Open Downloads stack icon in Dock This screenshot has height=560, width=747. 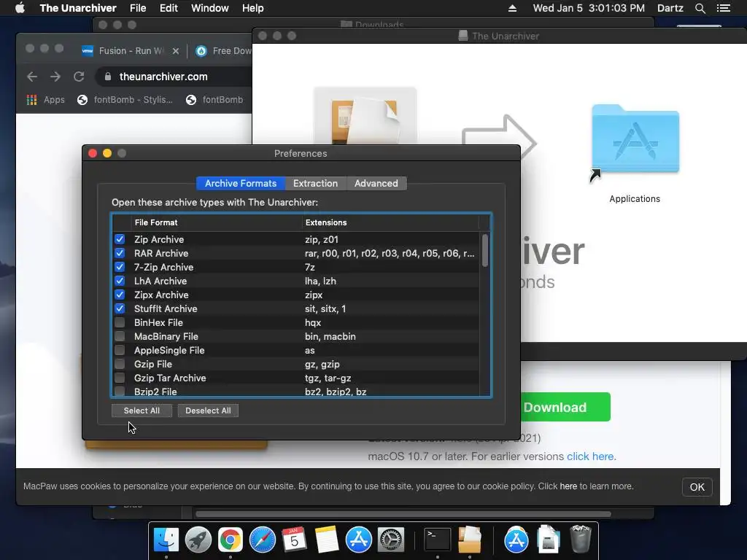(x=549, y=540)
